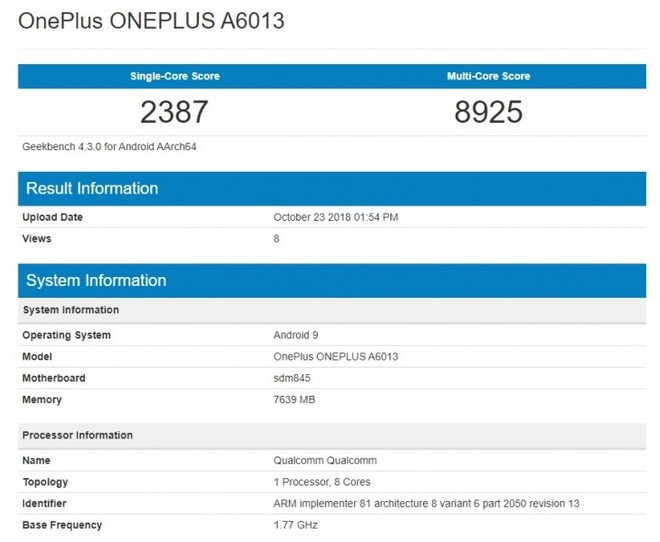
Task: Select the memory value 7639 MB
Action: 294,400
